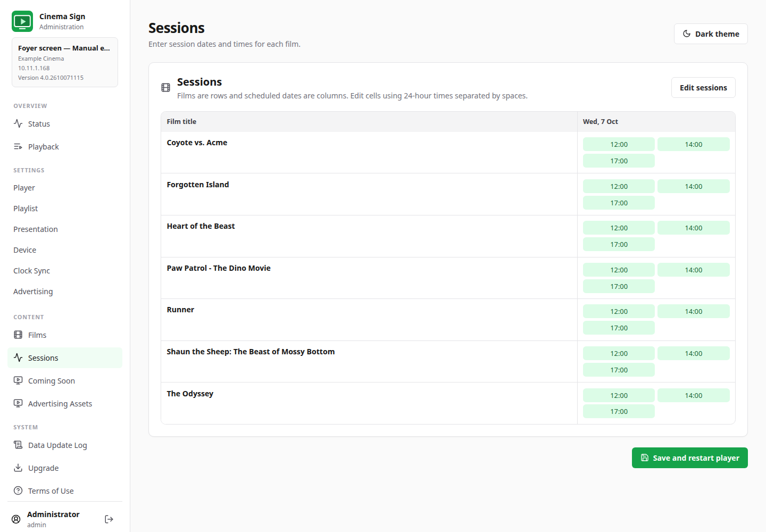Click the Version 4.0.2610071115 text
This screenshot has width=766, height=532.
tap(51, 78)
